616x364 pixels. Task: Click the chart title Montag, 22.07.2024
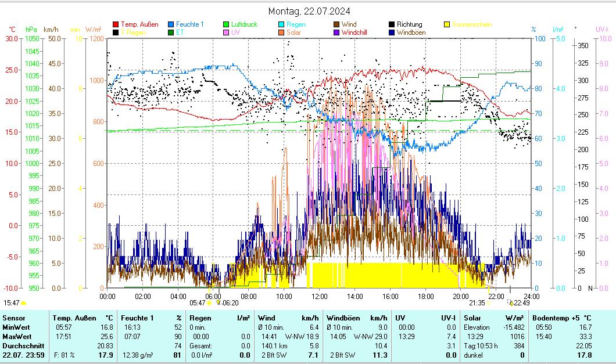click(x=309, y=11)
